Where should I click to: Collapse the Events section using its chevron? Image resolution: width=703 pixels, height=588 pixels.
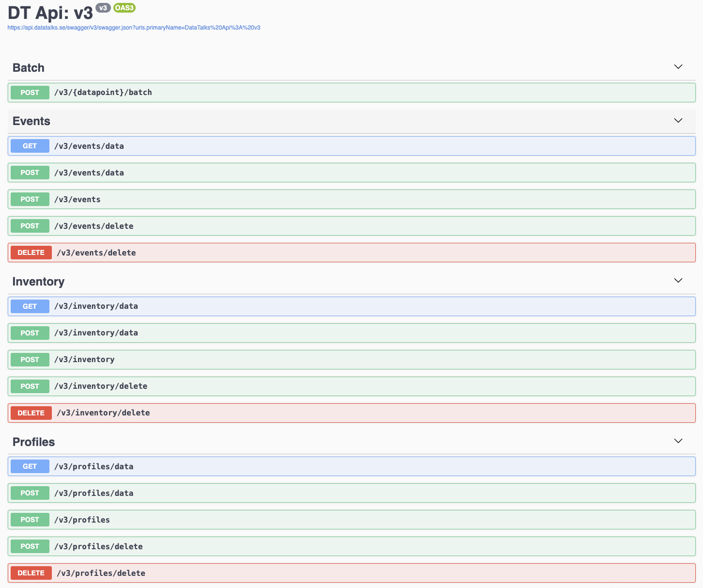(678, 120)
